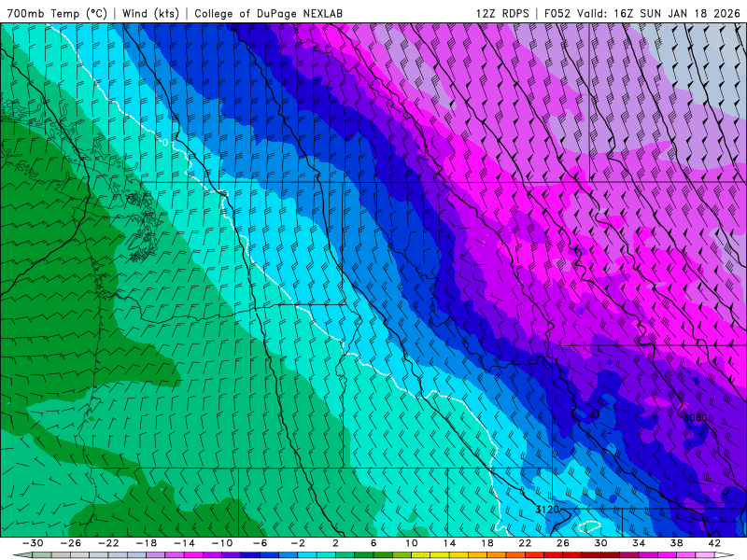Viewport: 747px width, 560px height.
Task: Click the '14' value on the color scale
Action: tap(449, 543)
